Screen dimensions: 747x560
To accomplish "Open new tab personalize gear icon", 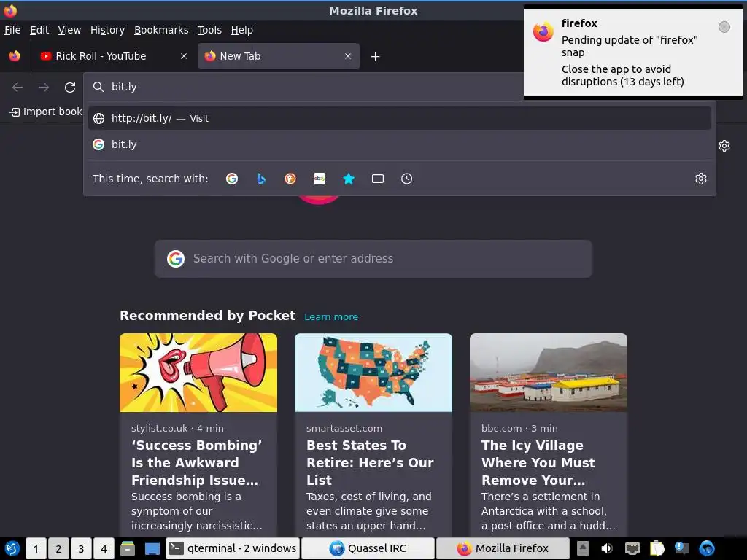I will pyautogui.click(x=724, y=146).
